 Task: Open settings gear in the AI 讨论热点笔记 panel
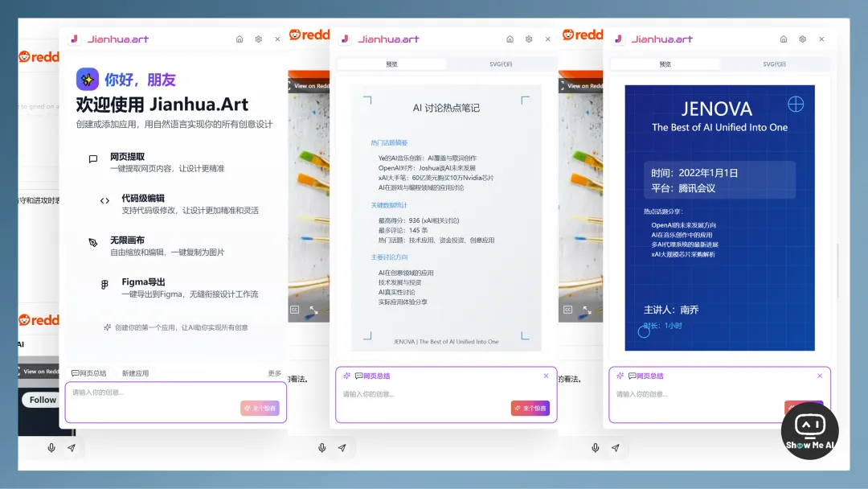tap(529, 39)
